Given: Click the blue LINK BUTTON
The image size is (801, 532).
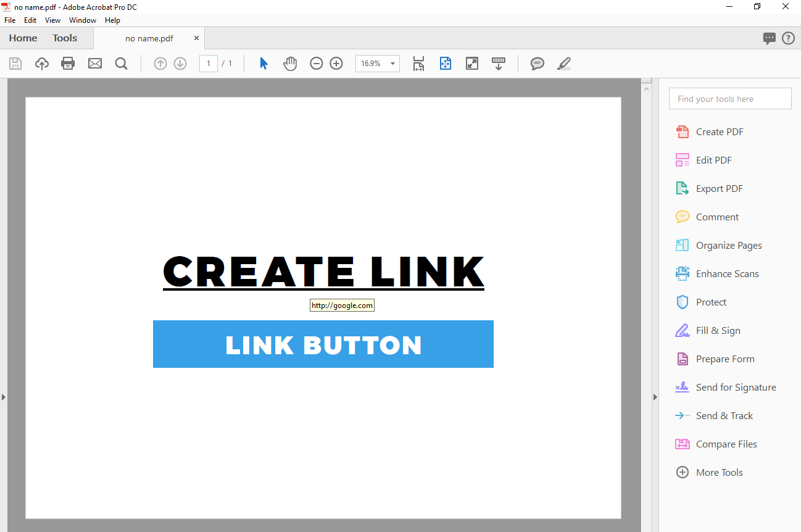Looking at the screenshot, I should tap(323, 344).
